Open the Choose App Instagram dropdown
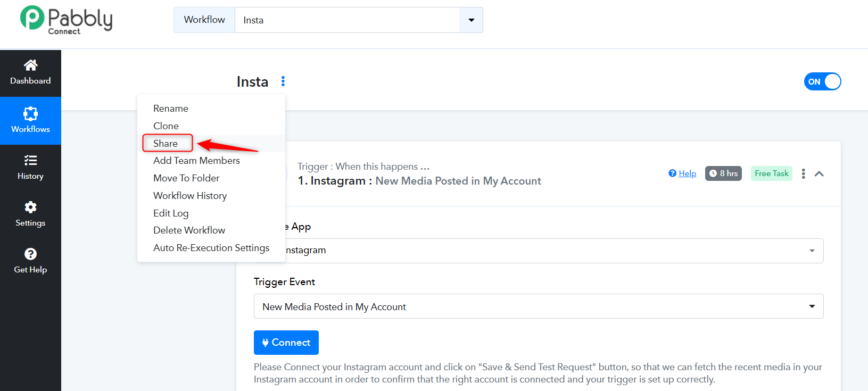The image size is (868, 391). (x=539, y=251)
